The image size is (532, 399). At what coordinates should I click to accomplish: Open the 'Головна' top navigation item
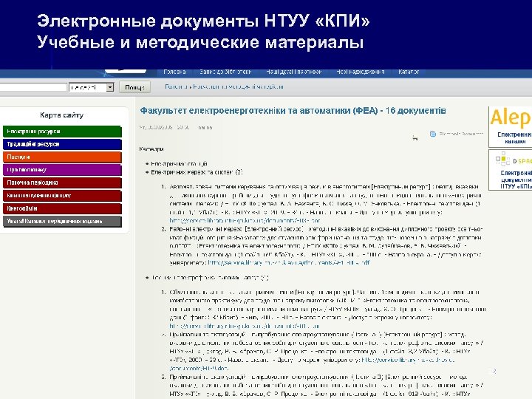tap(174, 72)
